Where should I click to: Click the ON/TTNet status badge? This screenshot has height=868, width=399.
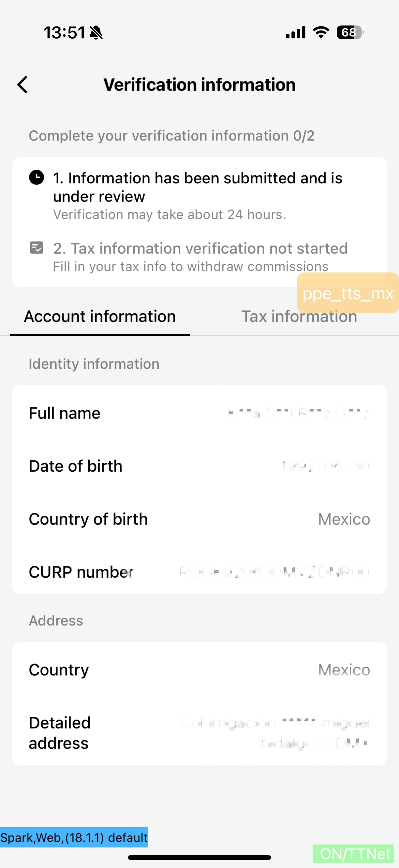click(354, 854)
